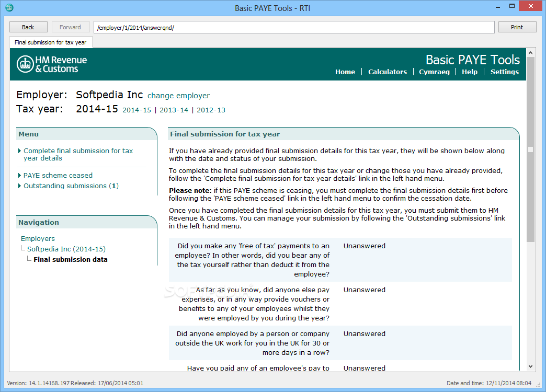Viewport: 546px width, 392px height.
Task: Click the 'Final submission for tax year' panel heading
Action: [225, 134]
